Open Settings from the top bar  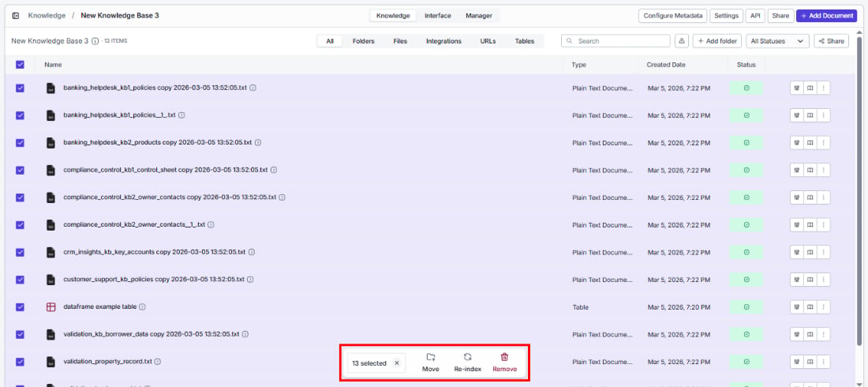click(726, 16)
